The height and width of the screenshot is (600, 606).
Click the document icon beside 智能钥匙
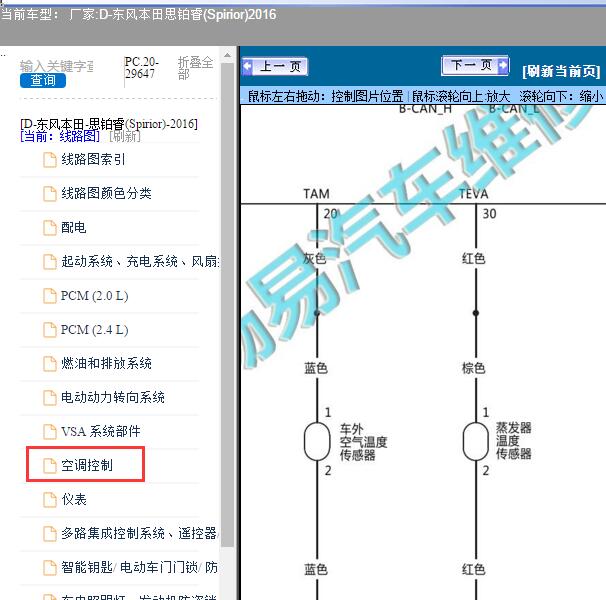point(49,568)
